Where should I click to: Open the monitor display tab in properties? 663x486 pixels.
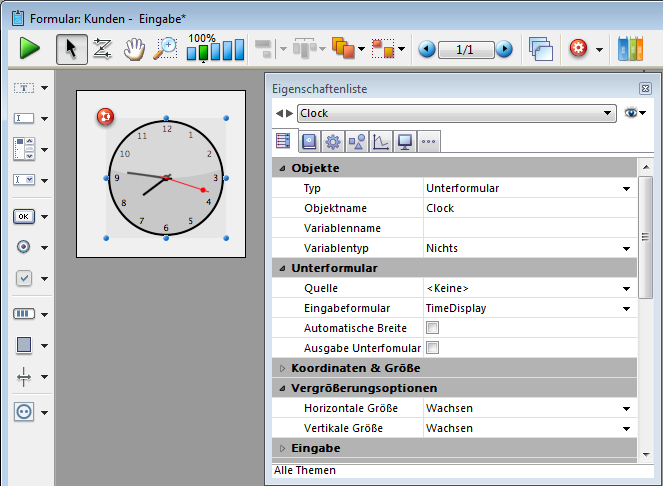(404, 141)
